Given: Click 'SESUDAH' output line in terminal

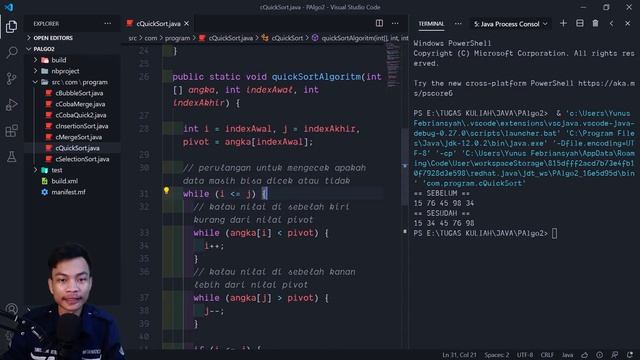Looking at the screenshot, I should pyautogui.click(x=442, y=213).
